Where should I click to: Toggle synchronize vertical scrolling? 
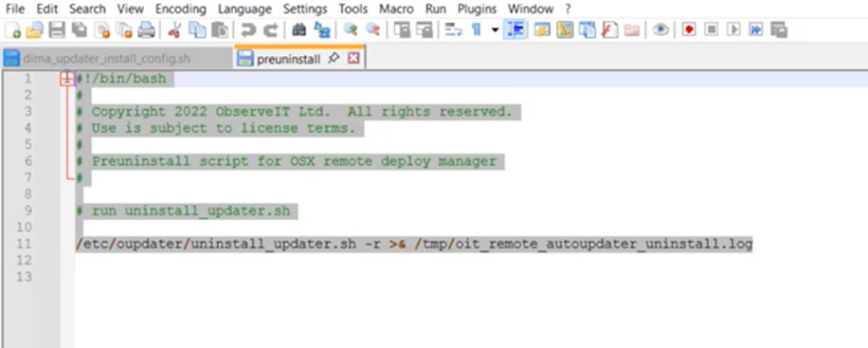coord(402,30)
